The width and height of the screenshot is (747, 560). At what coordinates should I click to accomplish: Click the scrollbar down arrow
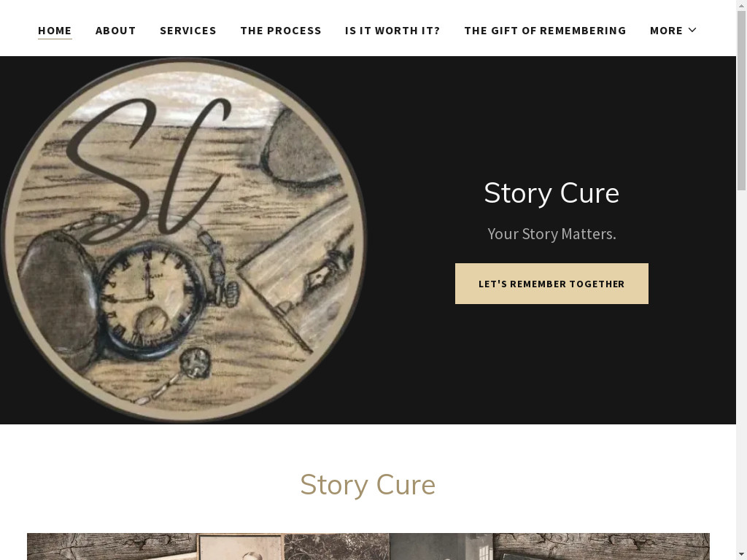[741, 555]
